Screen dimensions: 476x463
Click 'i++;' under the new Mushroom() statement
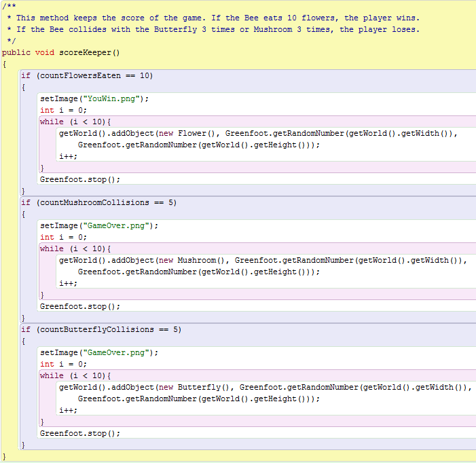[69, 283]
